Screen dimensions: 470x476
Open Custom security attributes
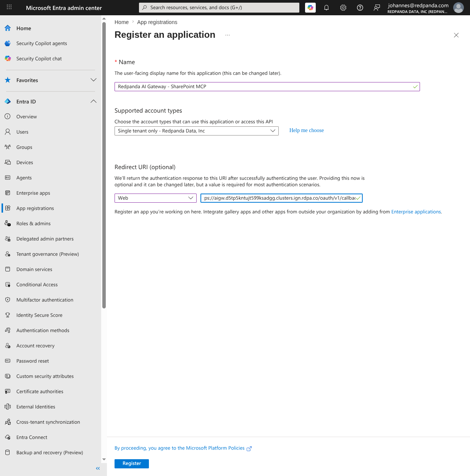(x=45, y=376)
